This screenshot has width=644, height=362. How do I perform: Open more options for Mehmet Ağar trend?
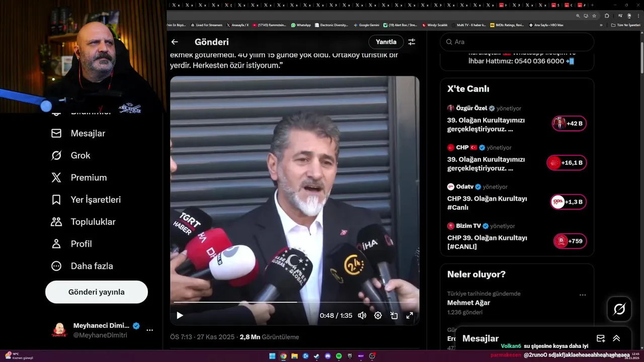click(x=583, y=295)
